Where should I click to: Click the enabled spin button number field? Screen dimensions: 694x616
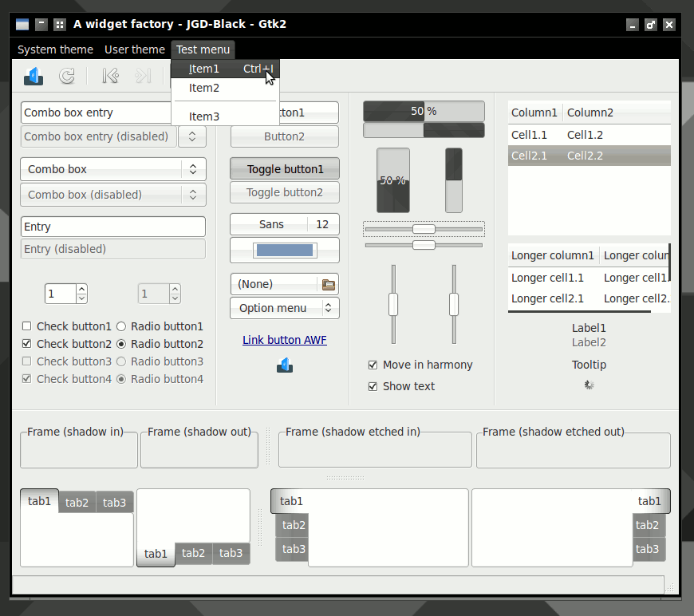click(61, 294)
